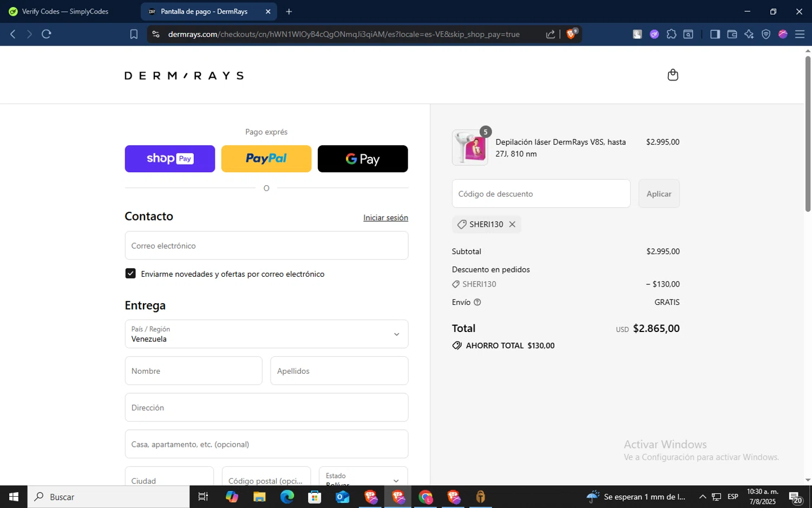Open the Windows notification center icon
812x508 pixels.
coord(795,497)
